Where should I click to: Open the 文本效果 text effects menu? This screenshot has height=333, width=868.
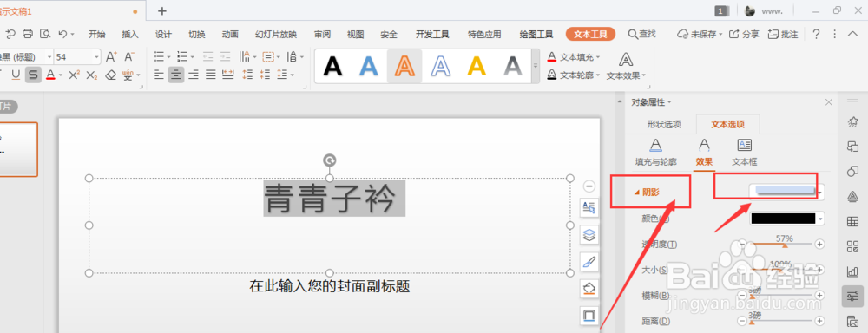click(x=626, y=67)
